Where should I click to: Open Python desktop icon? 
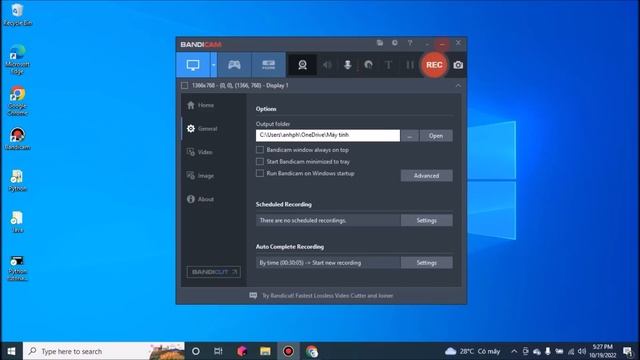click(x=17, y=180)
